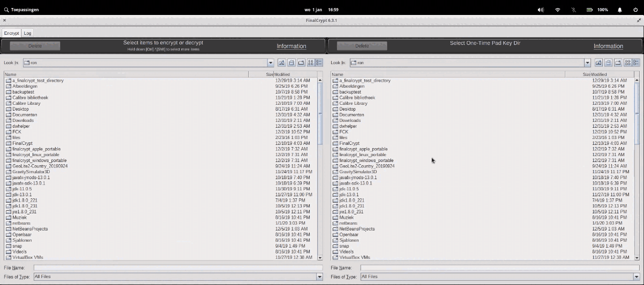Click Up One Level icon in left file chooser
Image resolution: width=644 pixels, height=285 pixels.
[x=281, y=63]
